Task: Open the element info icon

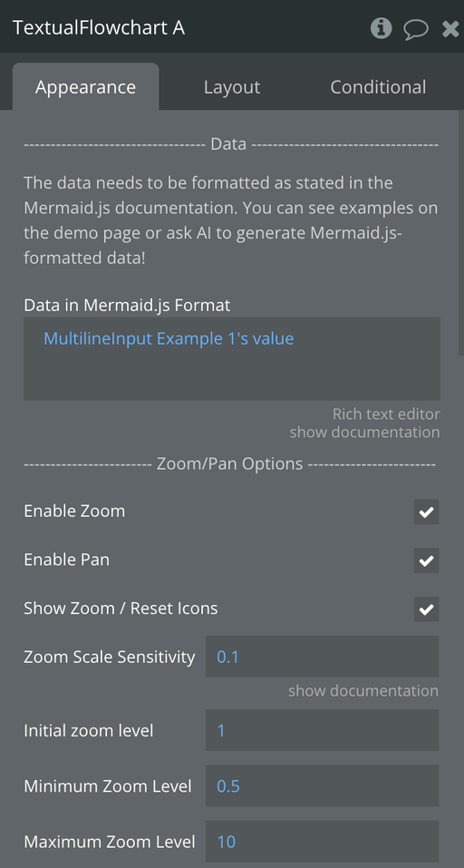Action: (381, 27)
